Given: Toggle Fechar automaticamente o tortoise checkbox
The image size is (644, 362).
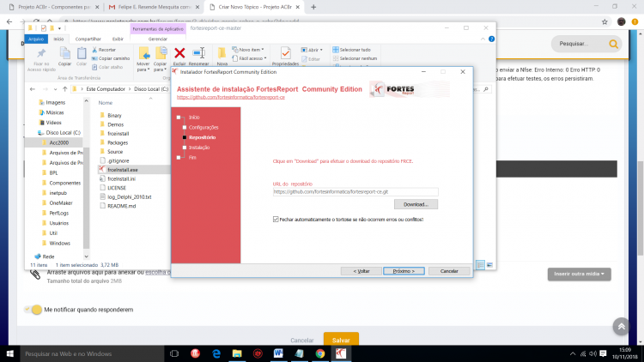Looking at the screenshot, I should coord(276,220).
